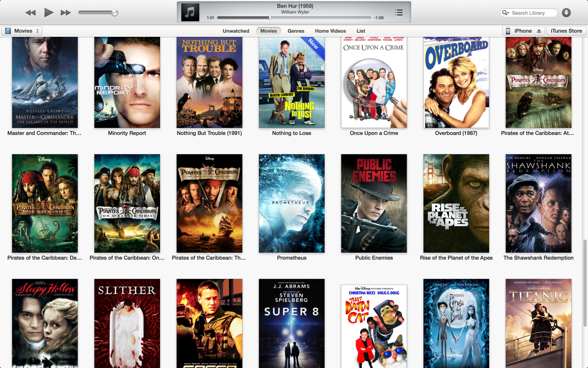This screenshot has height=368, width=588.
Task: Open the Titanic movie poster
Action: pyautogui.click(x=539, y=323)
